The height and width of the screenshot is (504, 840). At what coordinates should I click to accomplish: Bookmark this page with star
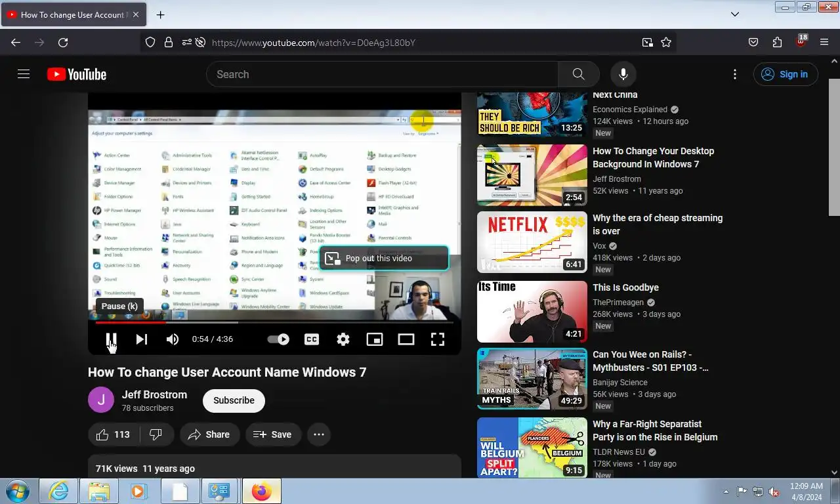[666, 42]
